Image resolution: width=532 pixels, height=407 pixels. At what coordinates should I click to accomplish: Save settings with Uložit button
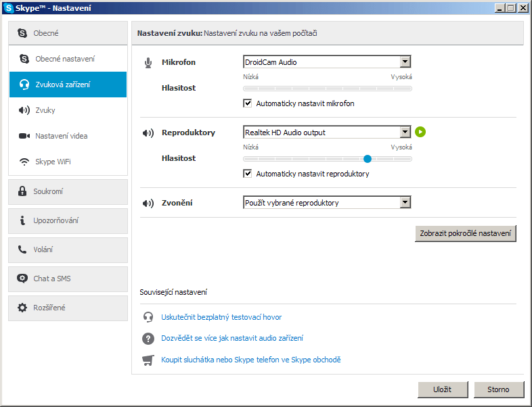[443, 389]
